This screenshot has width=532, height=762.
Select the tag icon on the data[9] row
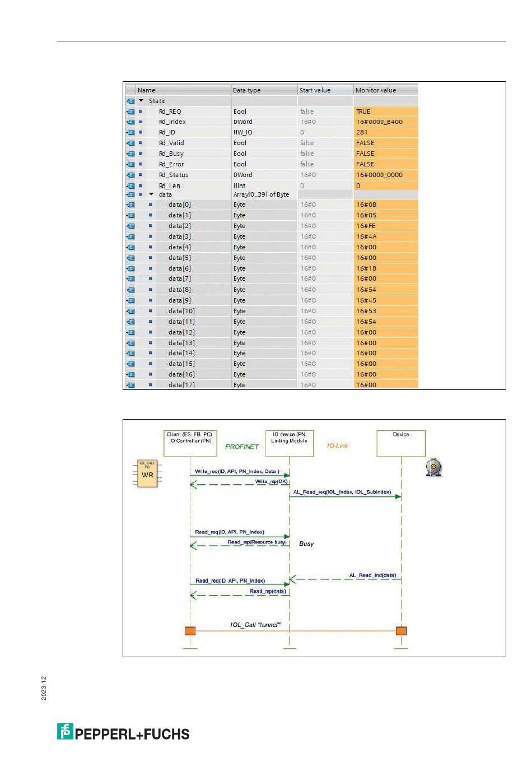pos(130,300)
